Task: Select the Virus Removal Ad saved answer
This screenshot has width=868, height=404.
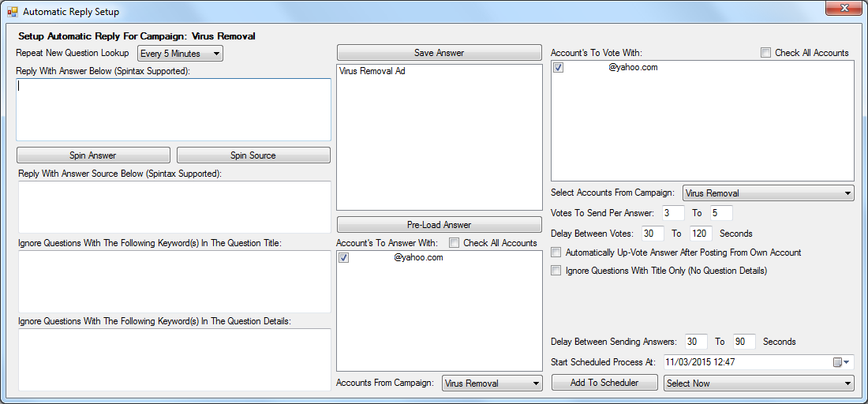Action: point(372,71)
